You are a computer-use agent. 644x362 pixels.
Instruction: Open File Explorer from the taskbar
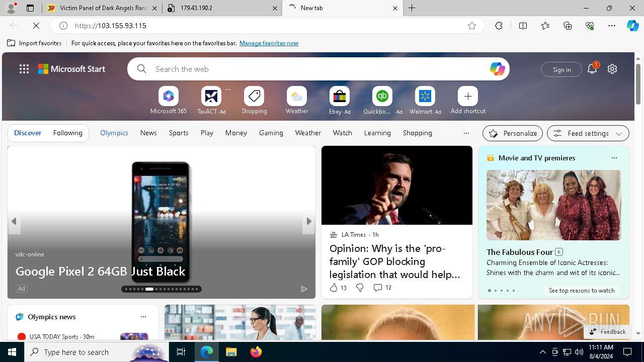coord(231,352)
